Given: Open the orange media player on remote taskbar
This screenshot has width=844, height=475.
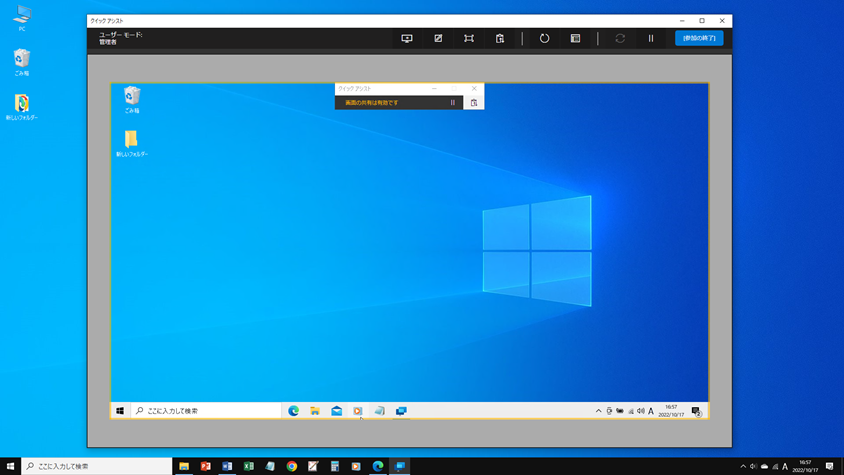Looking at the screenshot, I should coord(358,411).
